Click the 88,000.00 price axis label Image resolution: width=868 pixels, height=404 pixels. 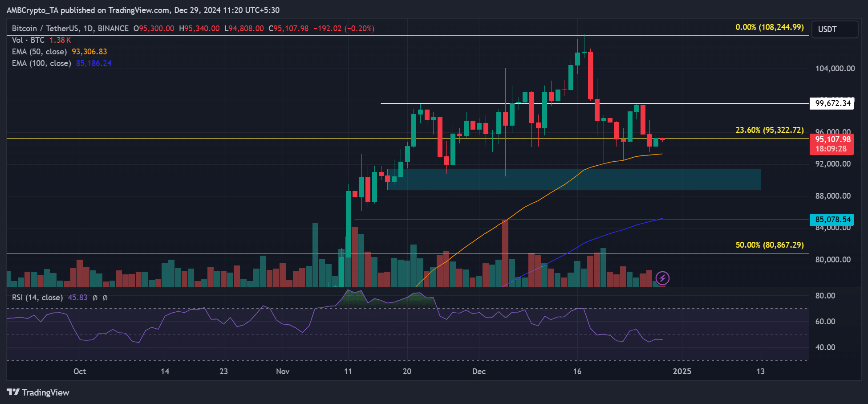pos(833,196)
